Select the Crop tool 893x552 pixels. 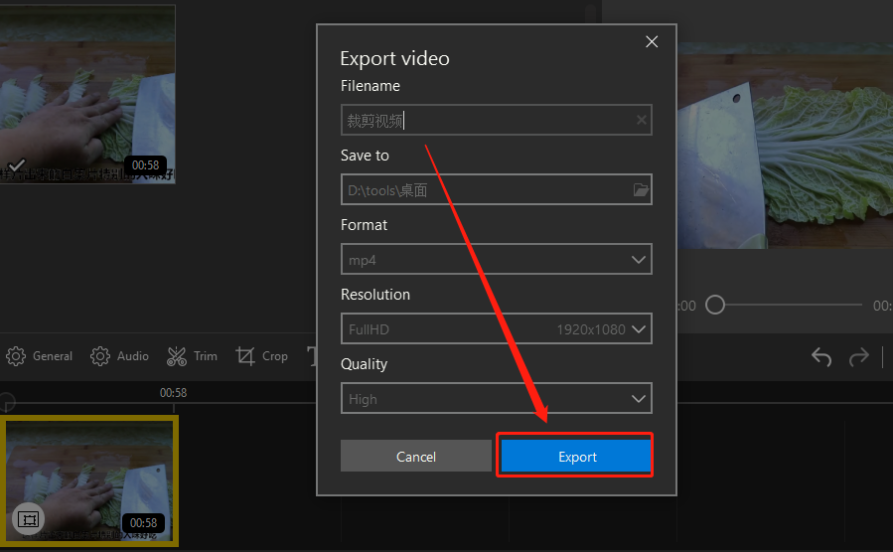coord(262,356)
